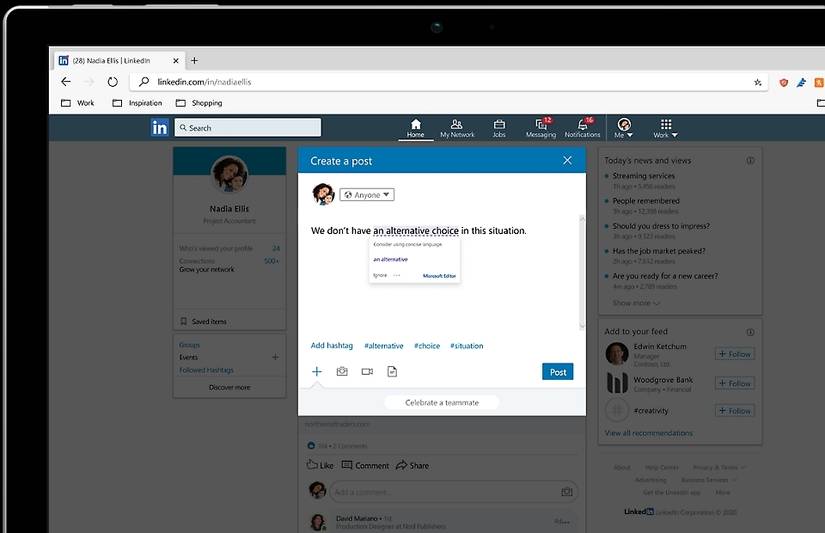Open a new browser tab with plus
The height and width of the screenshot is (533, 825).
tap(194, 61)
